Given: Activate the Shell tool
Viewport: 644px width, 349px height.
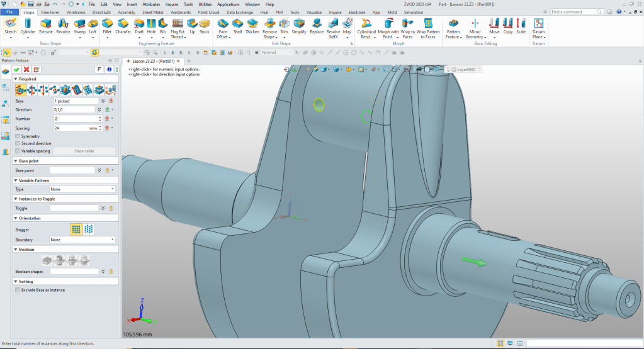Looking at the screenshot, I should [237, 26].
